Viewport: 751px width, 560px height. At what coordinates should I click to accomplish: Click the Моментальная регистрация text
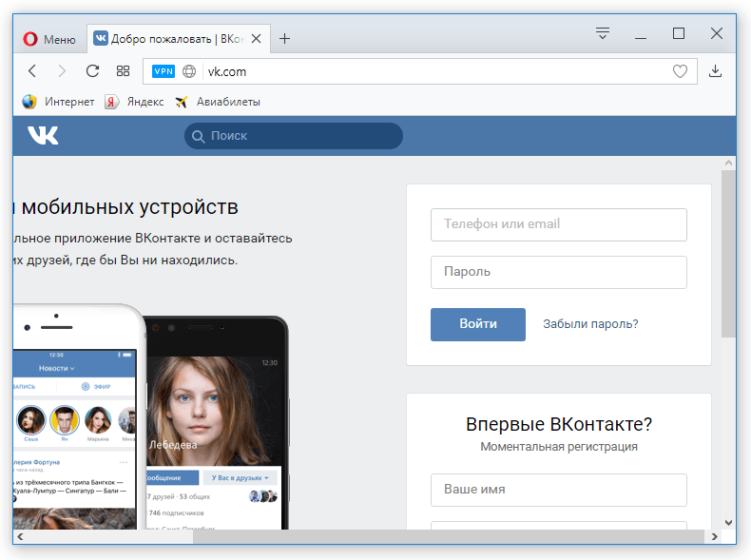coord(559,447)
